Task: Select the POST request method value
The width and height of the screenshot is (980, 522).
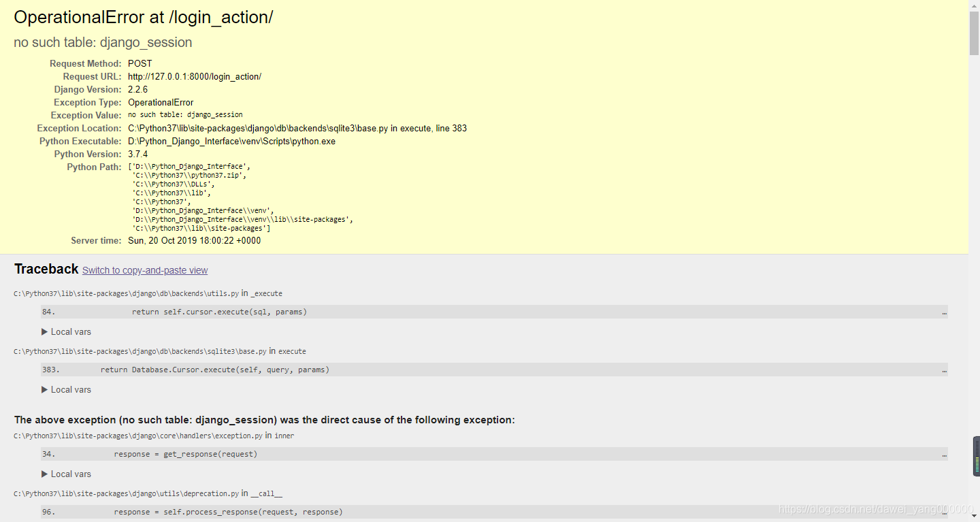Action: pos(140,63)
